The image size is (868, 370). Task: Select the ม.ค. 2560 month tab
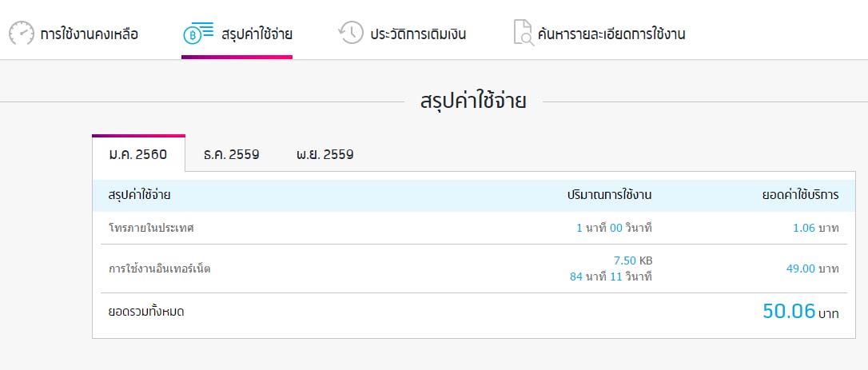click(138, 154)
